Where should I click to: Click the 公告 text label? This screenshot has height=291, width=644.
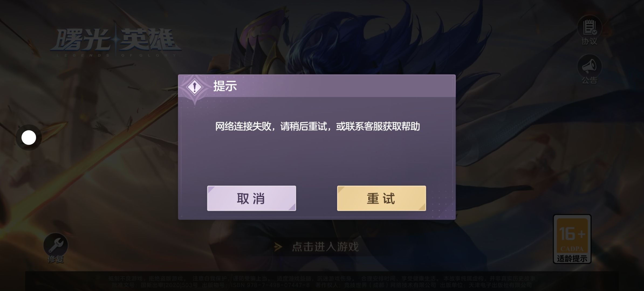[x=589, y=80]
